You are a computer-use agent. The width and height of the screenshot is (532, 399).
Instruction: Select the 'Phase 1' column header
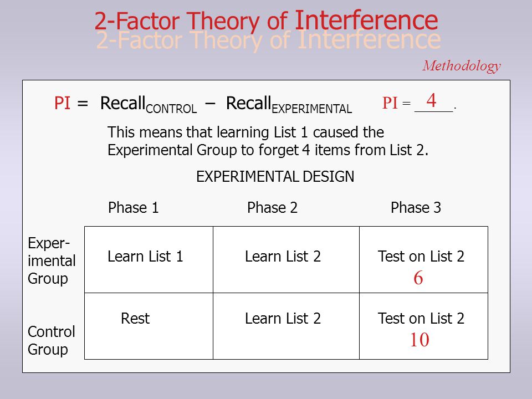point(134,208)
